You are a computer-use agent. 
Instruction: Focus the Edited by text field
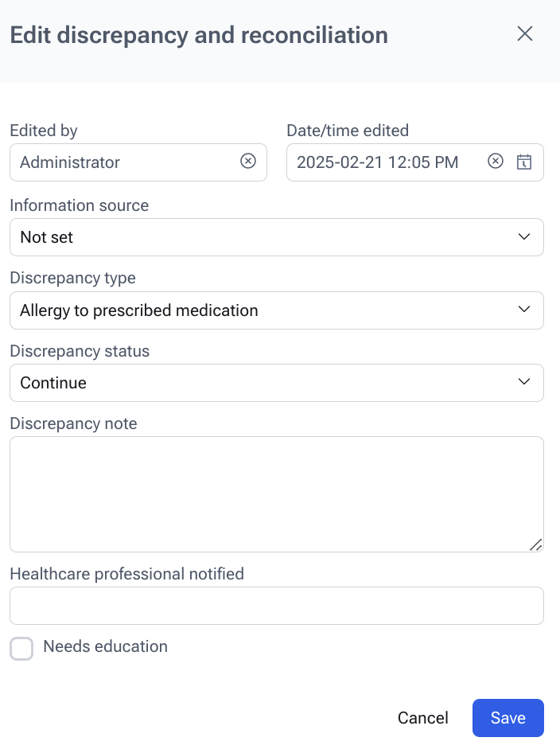pos(123,162)
